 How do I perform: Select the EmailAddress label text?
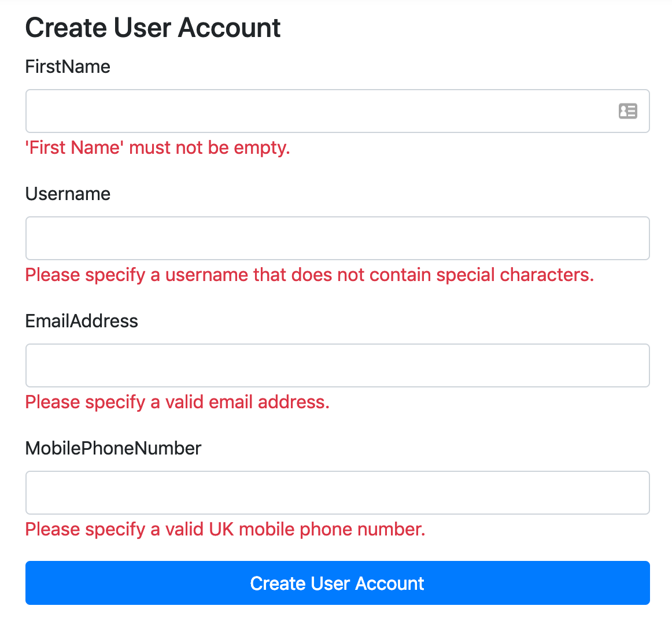point(82,321)
